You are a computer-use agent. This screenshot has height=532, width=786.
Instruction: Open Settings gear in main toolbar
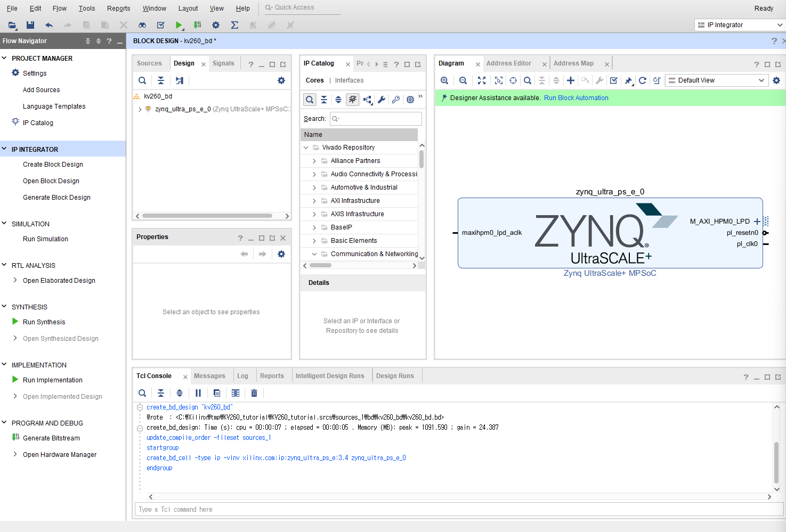216,25
